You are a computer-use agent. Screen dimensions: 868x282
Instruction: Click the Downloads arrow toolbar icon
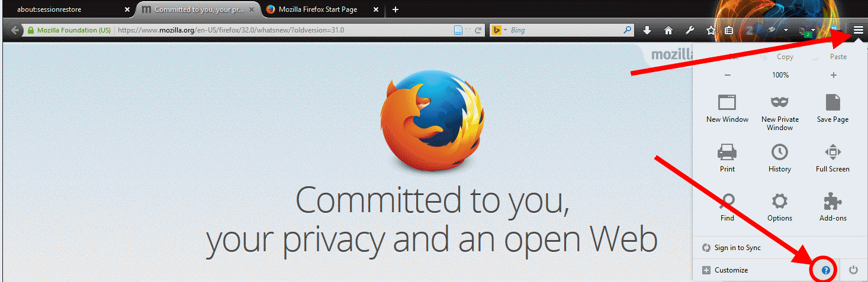(647, 30)
